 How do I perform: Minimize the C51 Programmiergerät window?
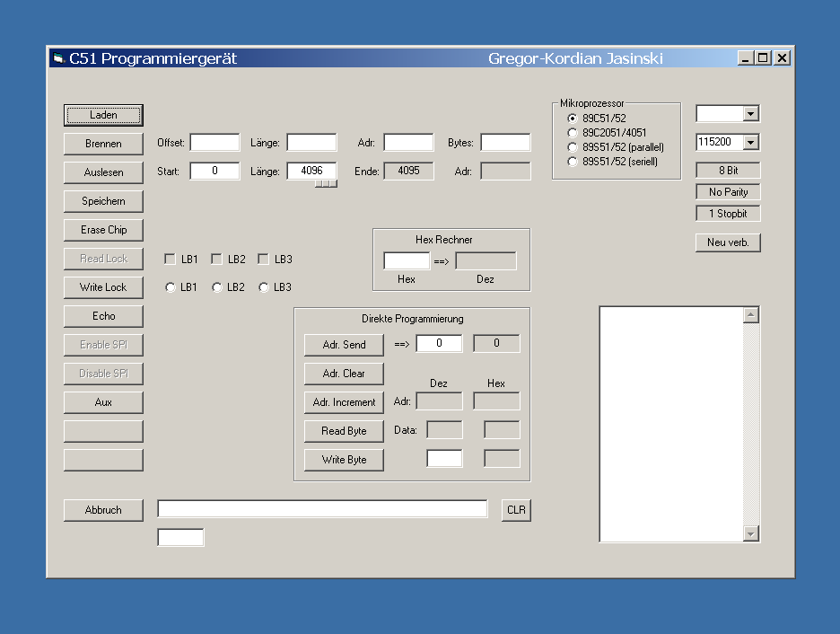coord(745,57)
